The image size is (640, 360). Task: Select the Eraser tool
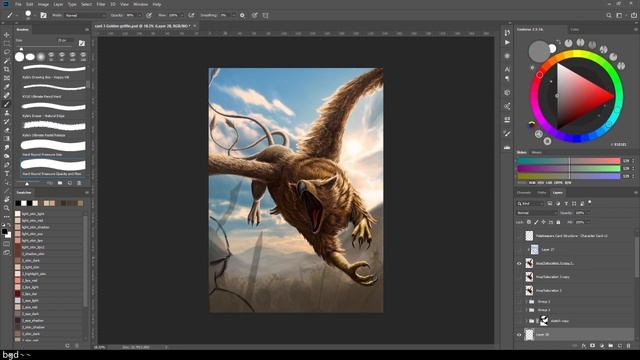7,130
